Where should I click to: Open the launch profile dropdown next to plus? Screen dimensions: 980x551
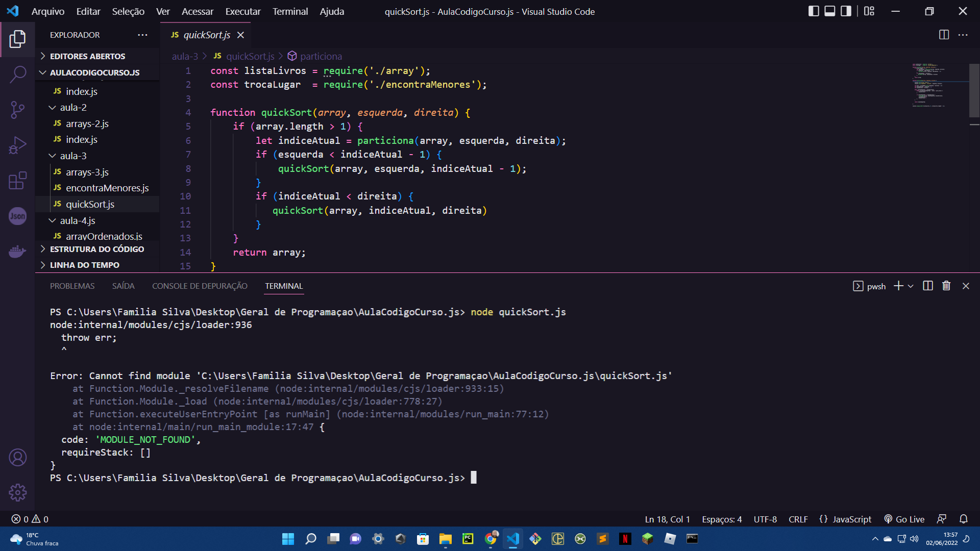point(911,286)
